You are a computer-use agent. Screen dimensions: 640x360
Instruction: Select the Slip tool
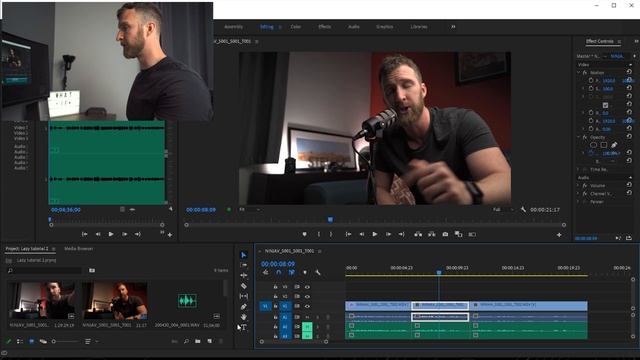[x=244, y=296]
